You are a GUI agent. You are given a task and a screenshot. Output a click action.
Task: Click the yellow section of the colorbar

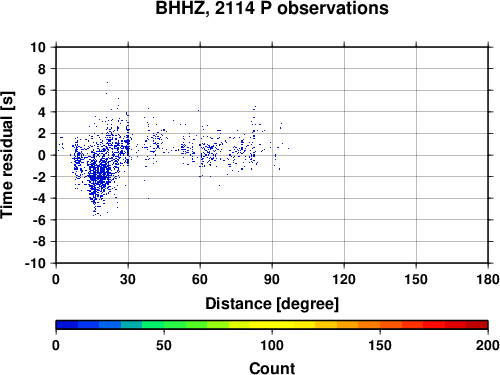pyautogui.click(x=272, y=325)
